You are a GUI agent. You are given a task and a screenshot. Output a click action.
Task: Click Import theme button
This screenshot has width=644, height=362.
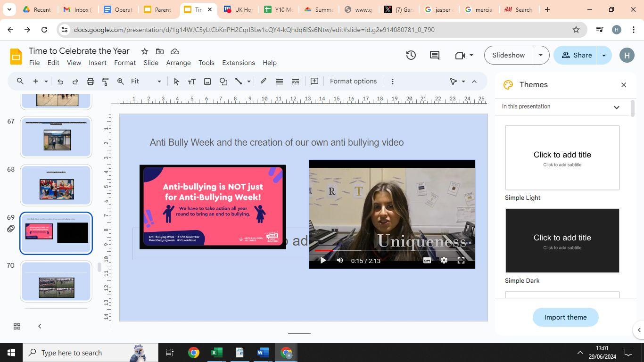click(566, 317)
